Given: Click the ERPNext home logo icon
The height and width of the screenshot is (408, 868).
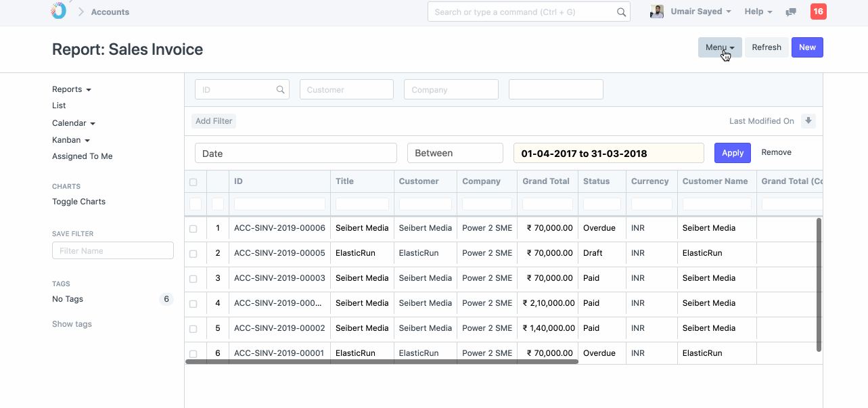Looking at the screenshot, I should pyautogui.click(x=59, y=11).
